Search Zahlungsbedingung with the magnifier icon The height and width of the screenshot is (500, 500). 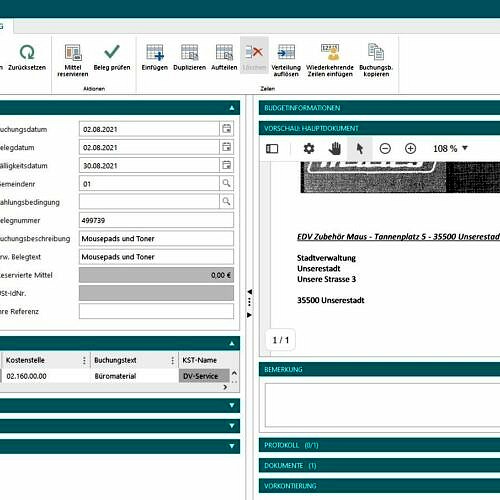(227, 201)
